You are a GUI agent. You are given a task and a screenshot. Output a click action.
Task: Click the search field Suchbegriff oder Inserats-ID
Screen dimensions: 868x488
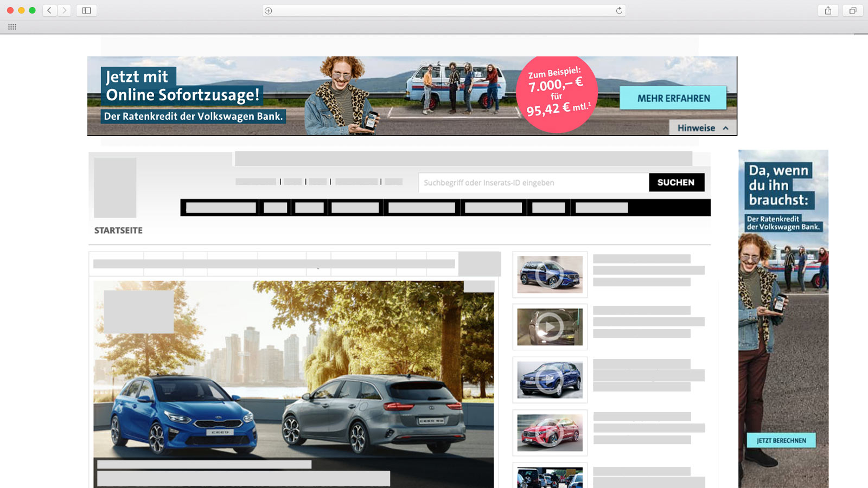533,183
